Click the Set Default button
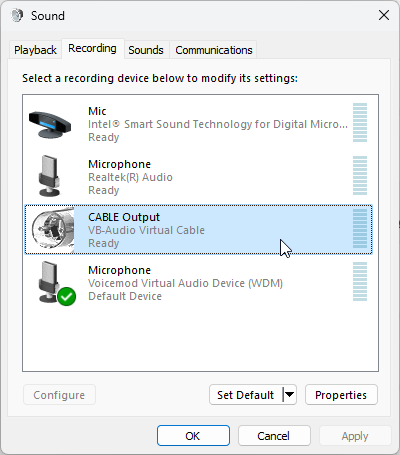 [x=246, y=395]
